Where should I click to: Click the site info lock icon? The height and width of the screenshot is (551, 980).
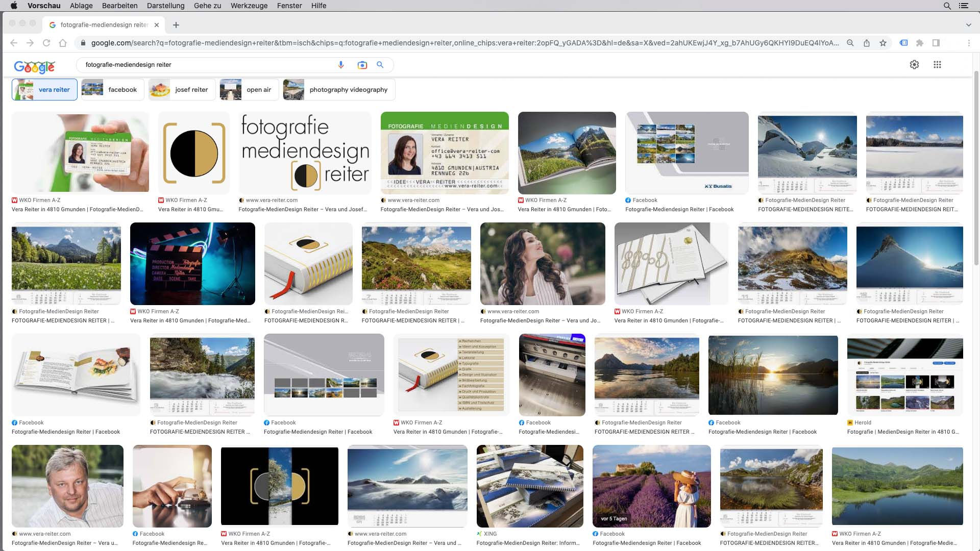[x=83, y=43]
